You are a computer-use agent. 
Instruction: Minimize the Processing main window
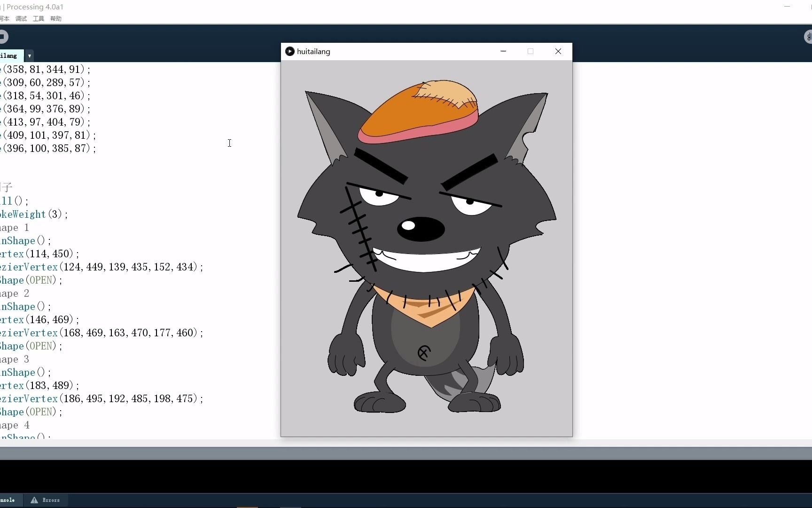[x=787, y=7]
